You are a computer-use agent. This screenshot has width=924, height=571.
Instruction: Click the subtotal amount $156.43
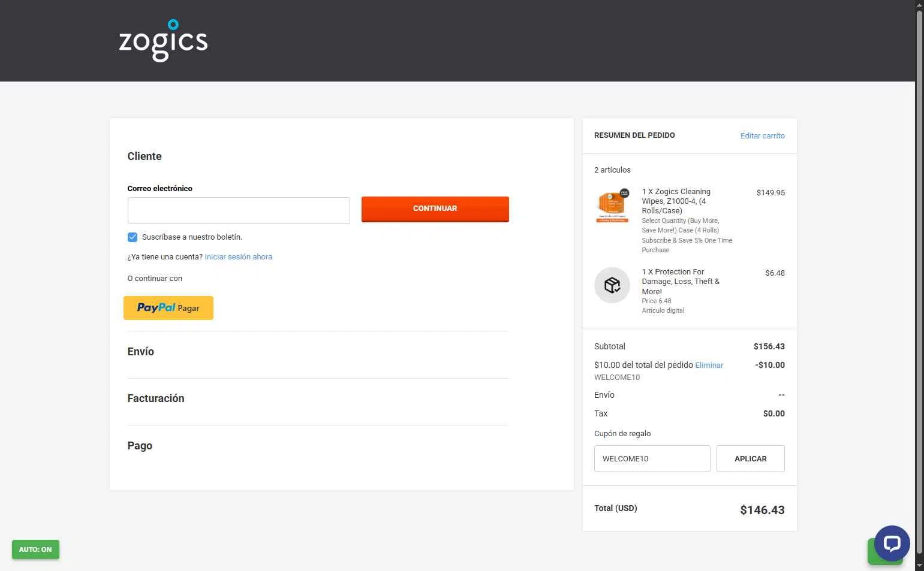[x=769, y=347]
